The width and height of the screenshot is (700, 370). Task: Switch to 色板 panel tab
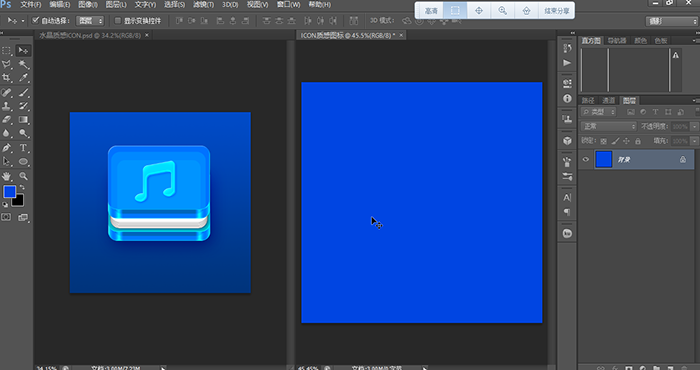click(661, 41)
